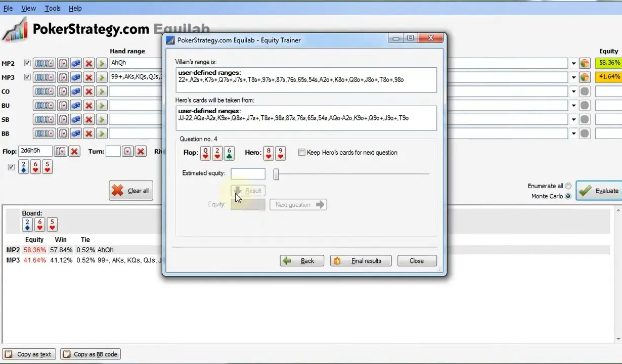Click the pie chart icon for MP3 row
Screen dimensions: 622x364
[585, 77]
